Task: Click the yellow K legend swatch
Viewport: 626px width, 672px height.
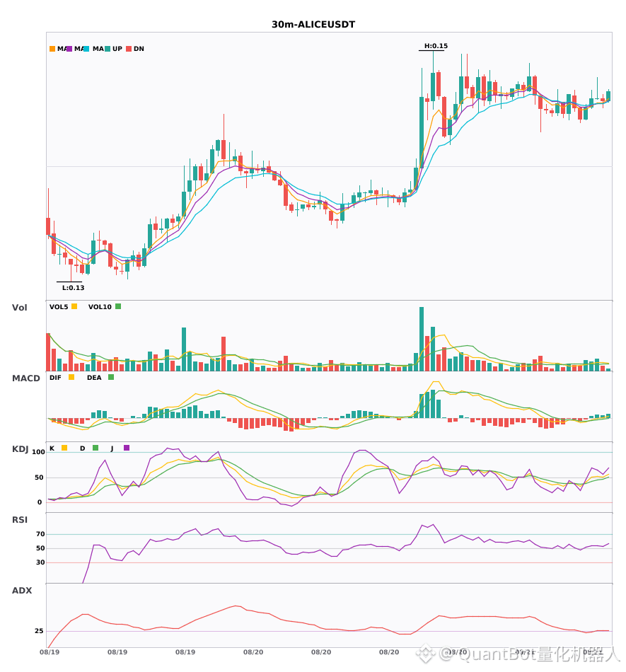Action: (x=64, y=448)
